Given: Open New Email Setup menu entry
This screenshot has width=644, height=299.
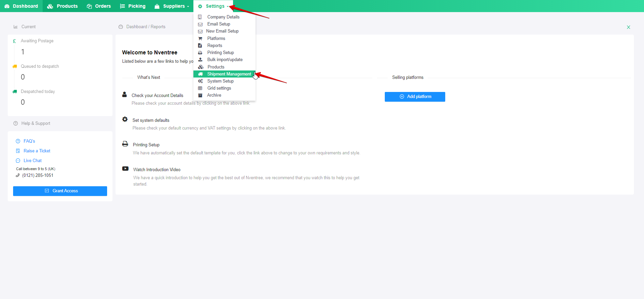Looking at the screenshot, I should (224, 31).
